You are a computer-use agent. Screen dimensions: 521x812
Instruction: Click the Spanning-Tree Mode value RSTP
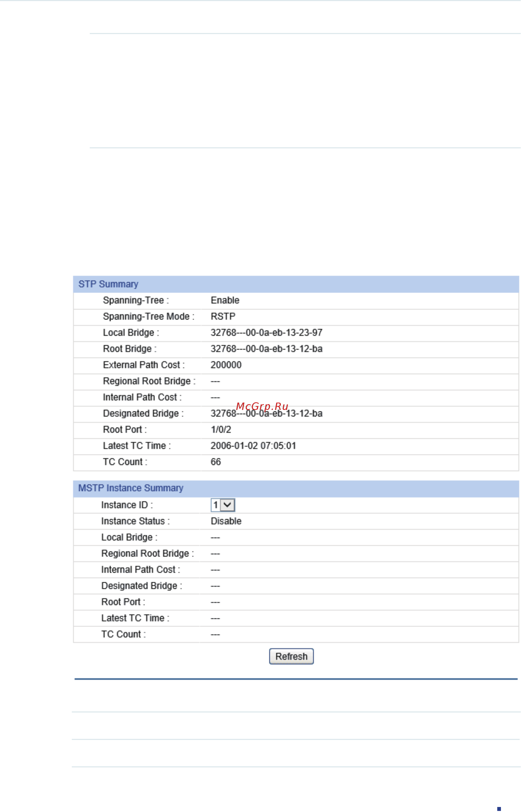coord(223,316)
